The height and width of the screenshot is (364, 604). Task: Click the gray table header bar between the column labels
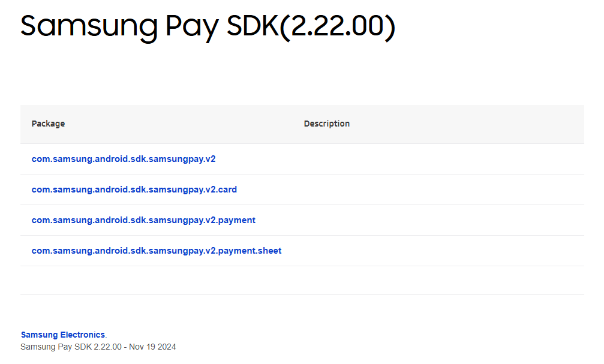pos(180,124)
